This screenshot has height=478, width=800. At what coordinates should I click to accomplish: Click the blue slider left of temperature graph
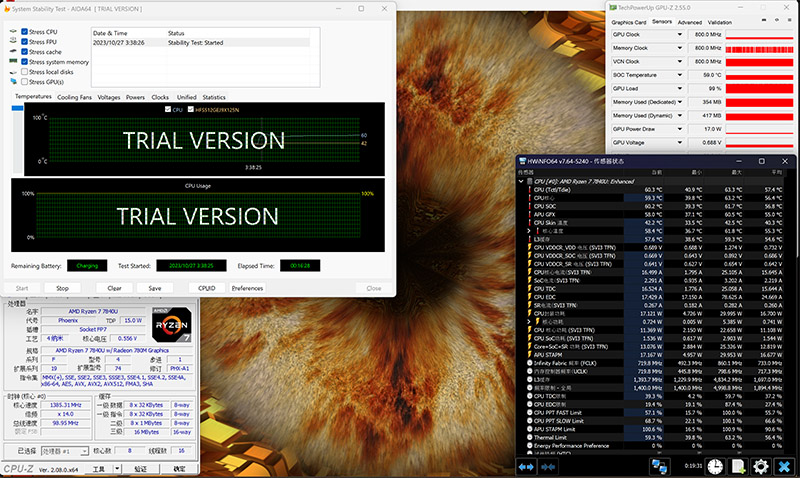[17, 108]
